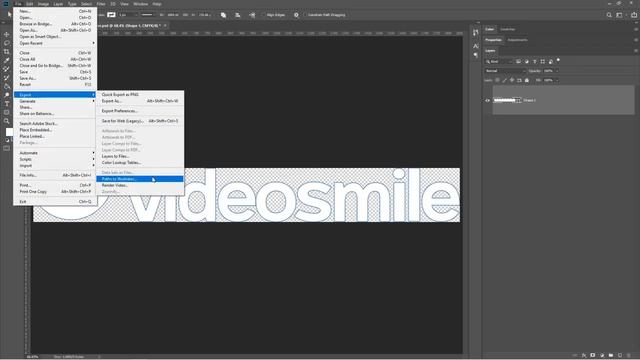Screen dimensions: 640x360
Task: Filter layers by type layers icon
Action: (535, 62)
